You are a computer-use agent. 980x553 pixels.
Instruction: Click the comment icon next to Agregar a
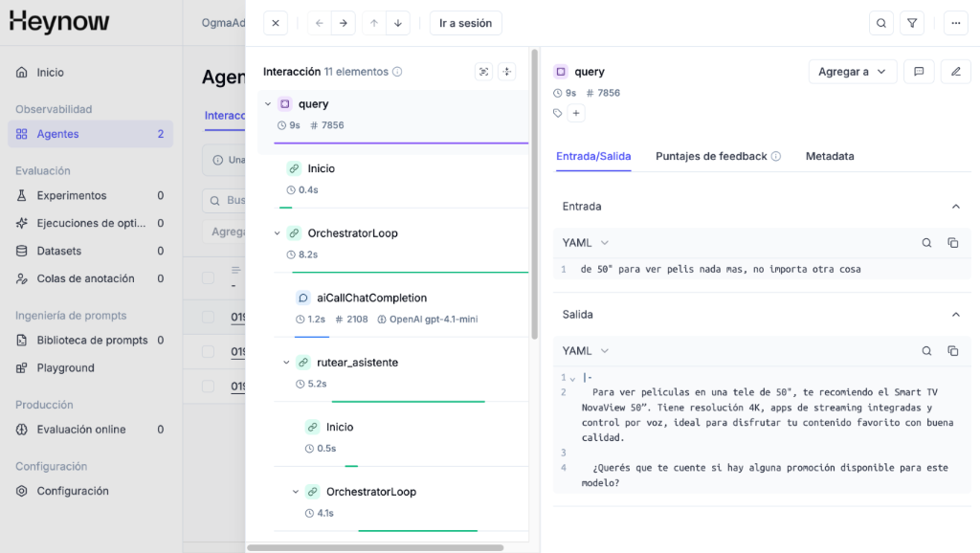919,72
